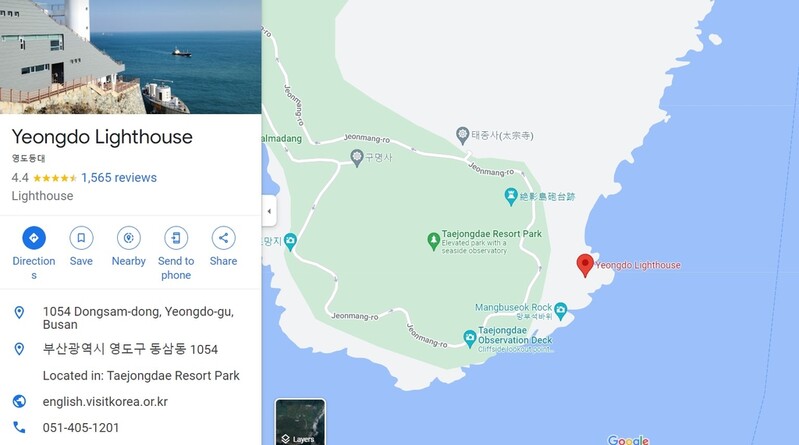Select Taejongdae Resort Park green marker

click(433, 241)
